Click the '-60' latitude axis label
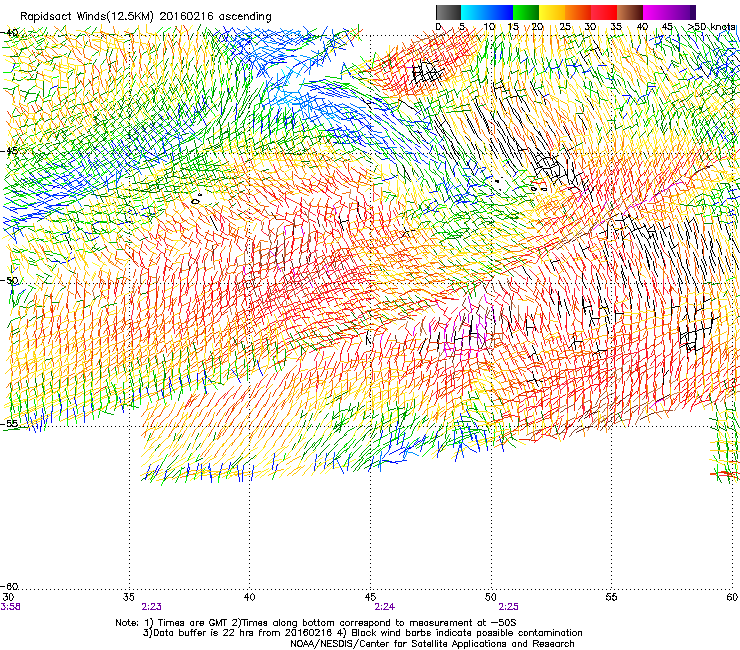This screenshot has height=650, width=740. 9,586
